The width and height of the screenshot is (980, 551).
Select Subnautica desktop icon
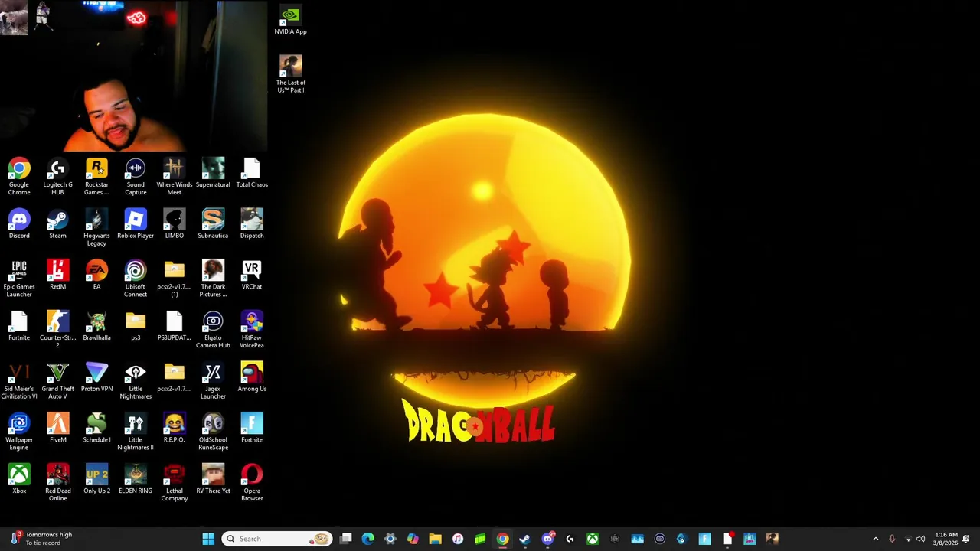click(x=213, y=224)
